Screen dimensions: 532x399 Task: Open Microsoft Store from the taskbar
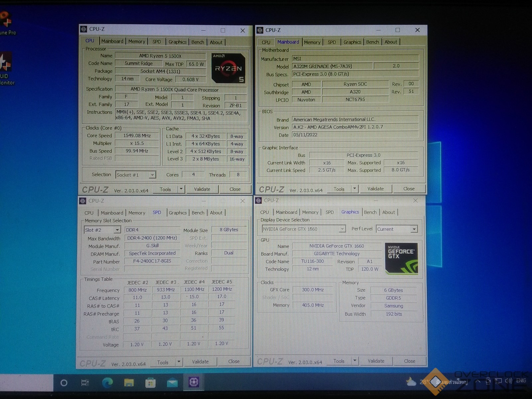[x=150, y=383]
